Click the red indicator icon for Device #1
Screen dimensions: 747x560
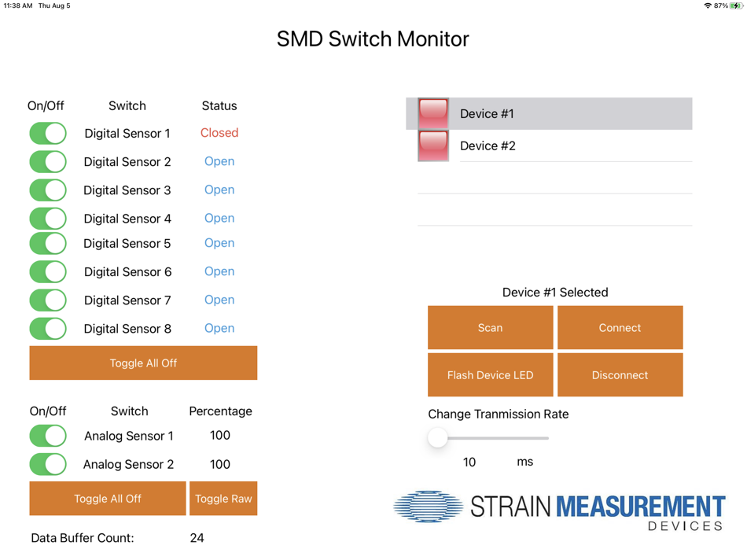pyautogui.click(x=433, y=113)
